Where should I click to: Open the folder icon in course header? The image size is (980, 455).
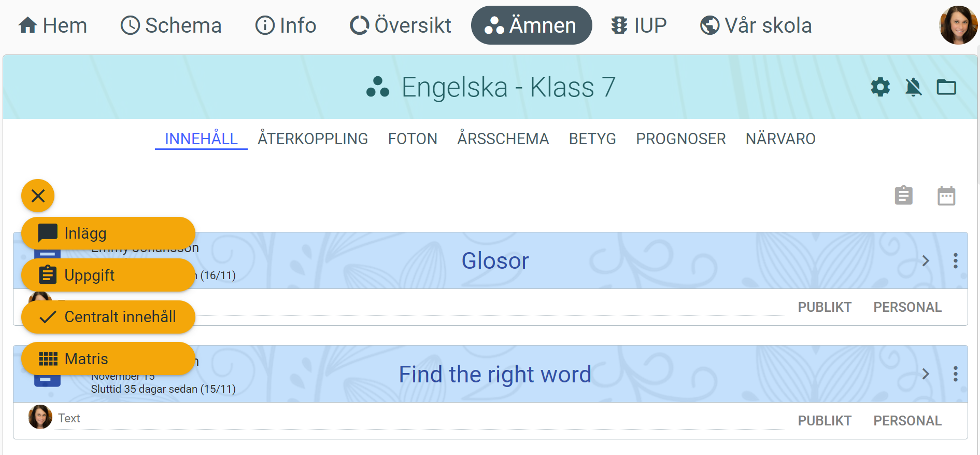[x=946, y=87]
